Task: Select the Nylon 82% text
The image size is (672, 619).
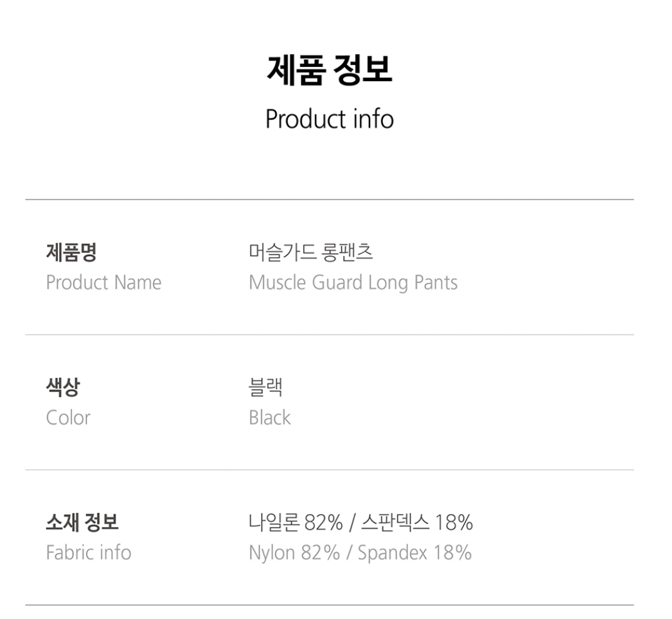Action: (x=294, y=553)
